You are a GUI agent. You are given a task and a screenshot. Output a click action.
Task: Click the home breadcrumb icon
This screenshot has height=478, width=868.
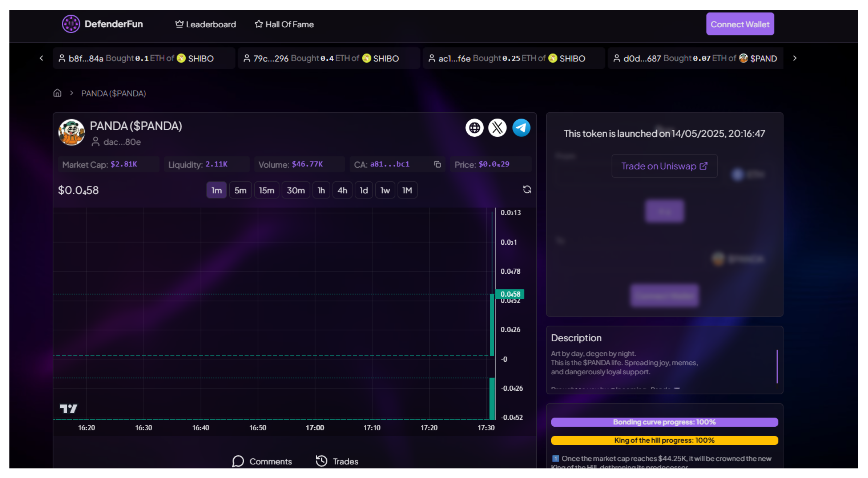pyautogui.click(x=57, y=93)
